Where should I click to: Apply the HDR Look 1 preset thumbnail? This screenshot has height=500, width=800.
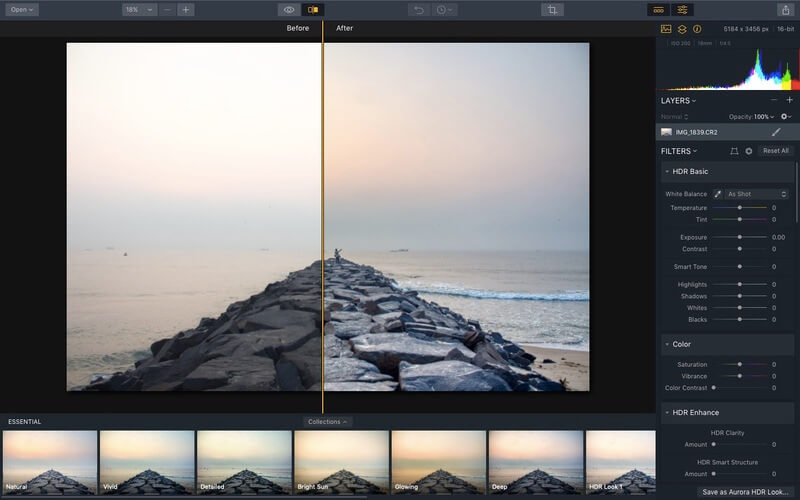click(x=620, y=462)
